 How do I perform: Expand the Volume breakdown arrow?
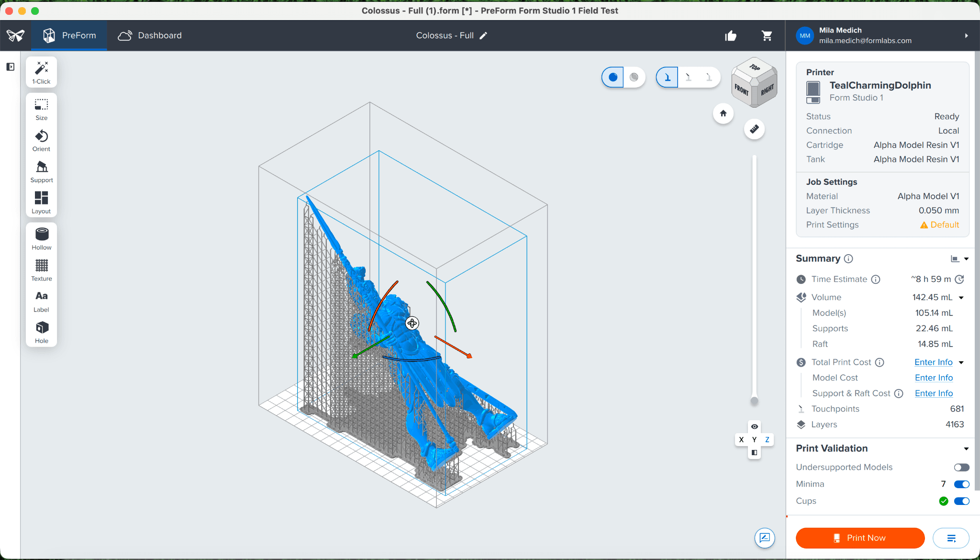click(961, 297)
